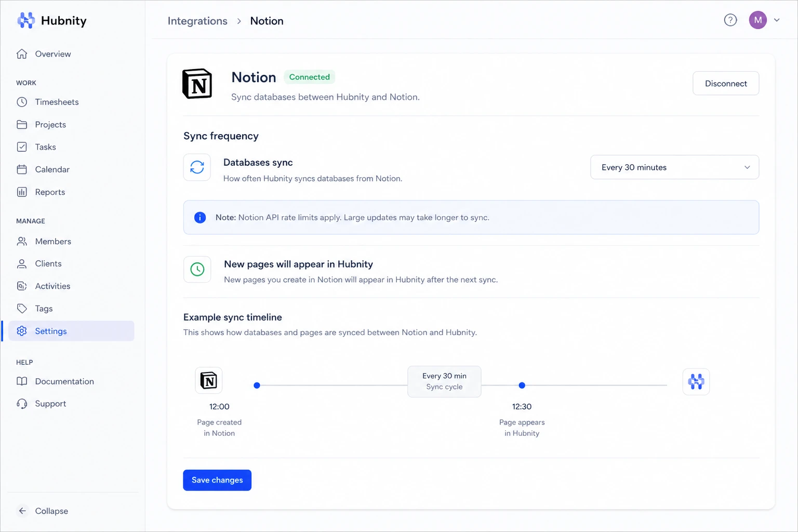The height and width of the screenshot is (532, 798).
Task: Expand the user account menu chevron
Action: click(777, 20)
